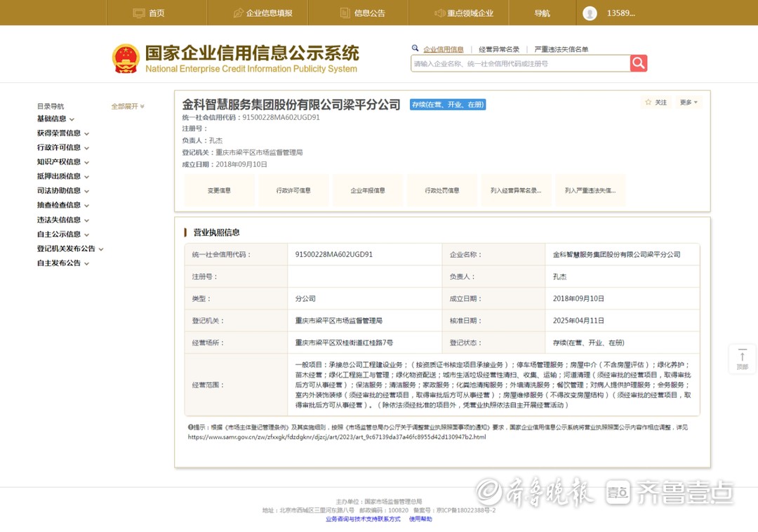Click the company title 金科智慧服务集团股份有限公司梁平分公司
758x532 pixels.
click(x=291, y=105)
